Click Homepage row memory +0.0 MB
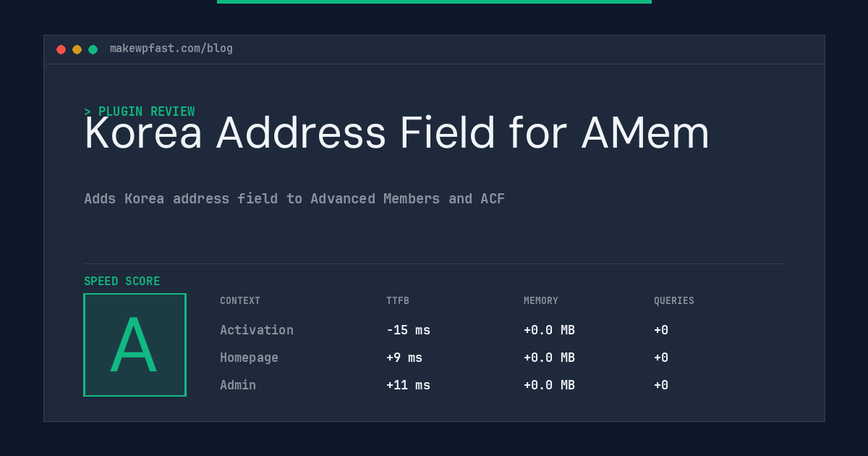868x456 pixels. coord(549,358)
